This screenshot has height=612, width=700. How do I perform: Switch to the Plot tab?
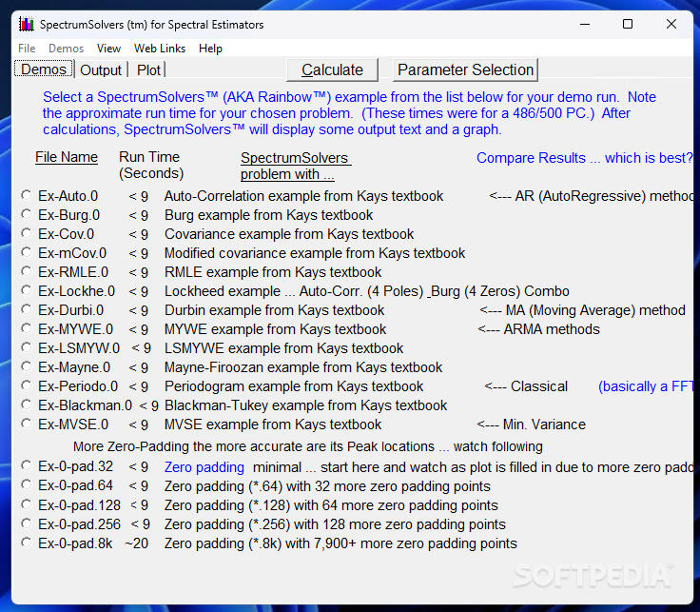tap(148, 69)
